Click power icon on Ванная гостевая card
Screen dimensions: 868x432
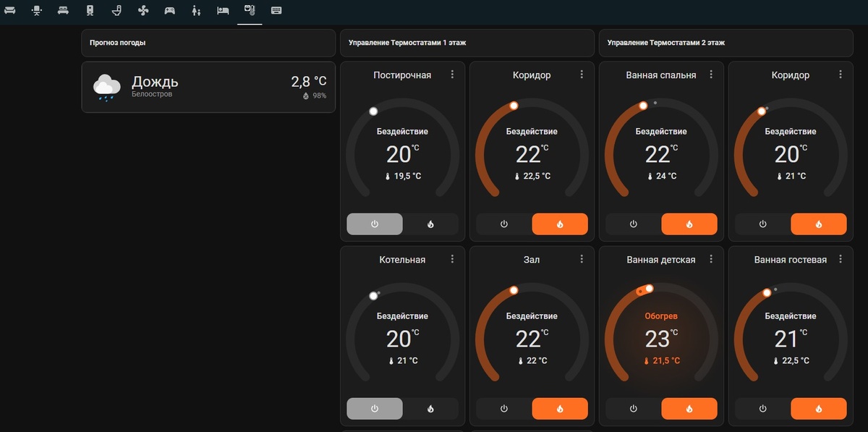763,409
